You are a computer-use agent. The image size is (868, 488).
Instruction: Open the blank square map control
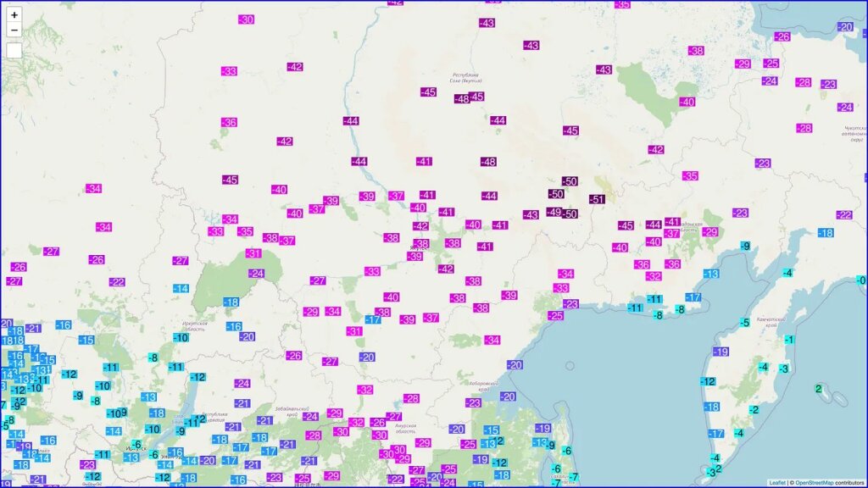[x=14, y=51]
